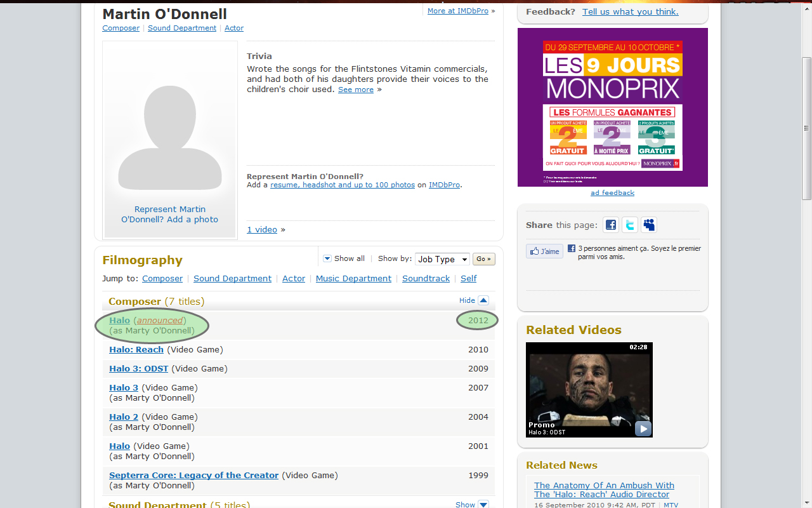
Task: Follow the Composer link under name
Action: pyautogui.click(x=121, y=28)
